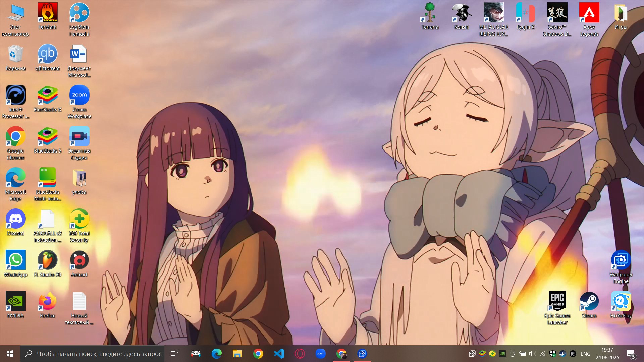Viewport: 644px width, 362px height.
Task: Select the Документ Microsoft Word file
Action: pyautogui.click(x=79, y=61)
